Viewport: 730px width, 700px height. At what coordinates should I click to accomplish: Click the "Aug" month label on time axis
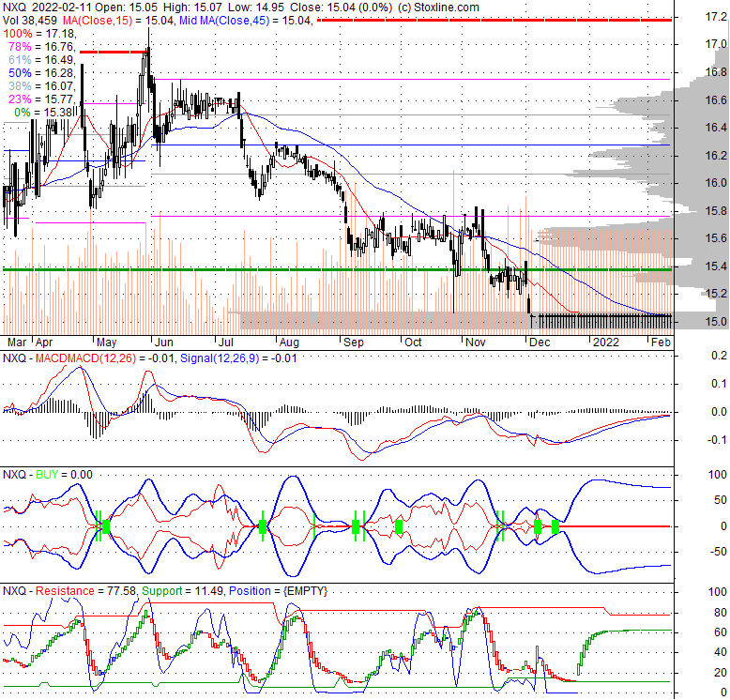pyautogui.click(x=289, y=342)
